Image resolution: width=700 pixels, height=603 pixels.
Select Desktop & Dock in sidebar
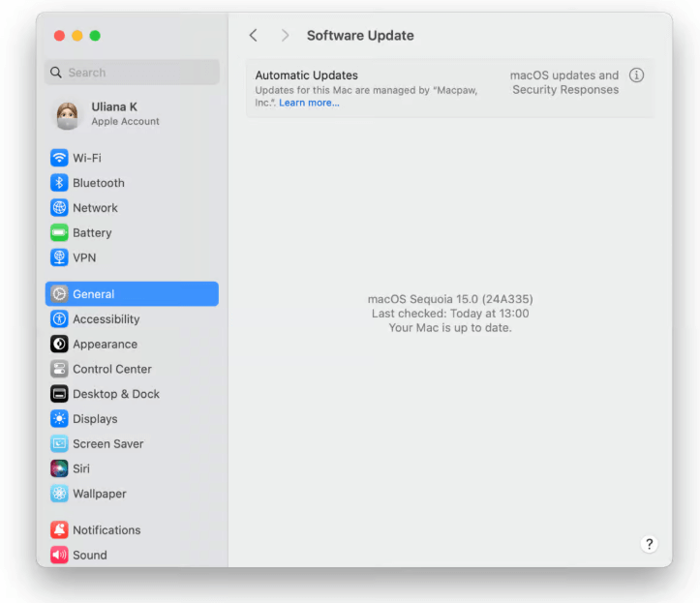pyautogui.click(x=132, y=394)
